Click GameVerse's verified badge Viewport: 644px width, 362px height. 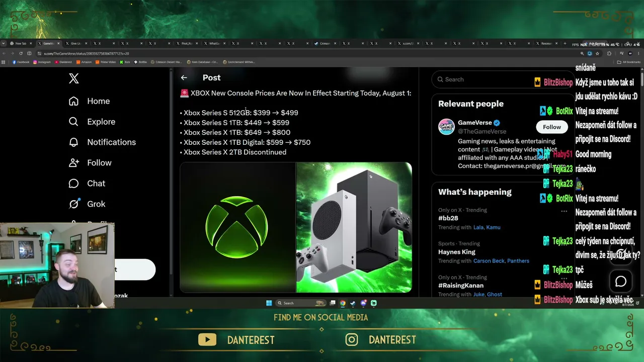(497, 123)
